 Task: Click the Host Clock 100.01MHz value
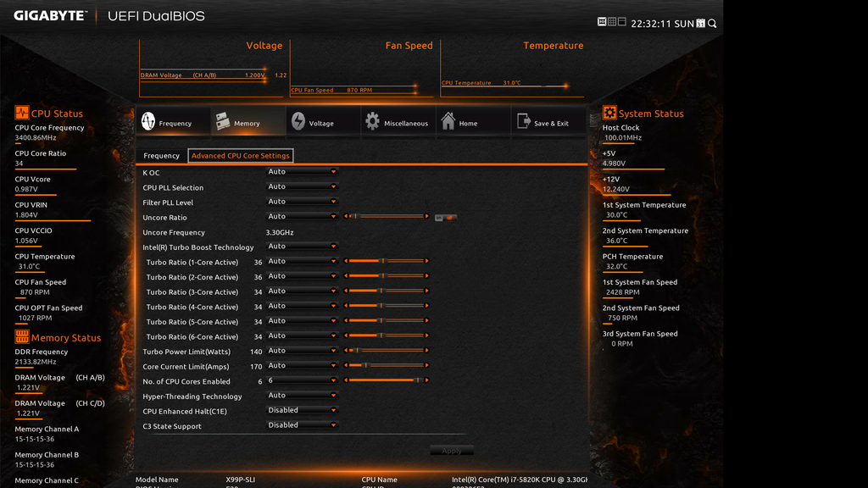click(x=623, y=137)
